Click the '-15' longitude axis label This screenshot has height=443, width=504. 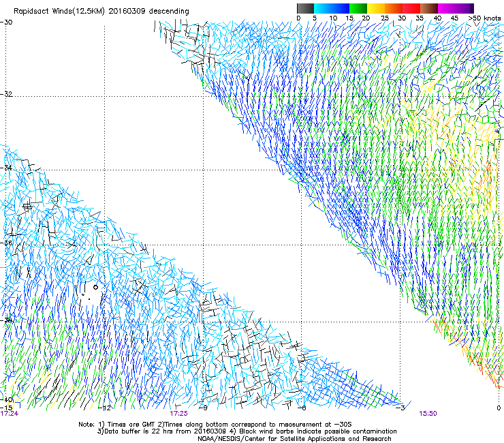6,408
